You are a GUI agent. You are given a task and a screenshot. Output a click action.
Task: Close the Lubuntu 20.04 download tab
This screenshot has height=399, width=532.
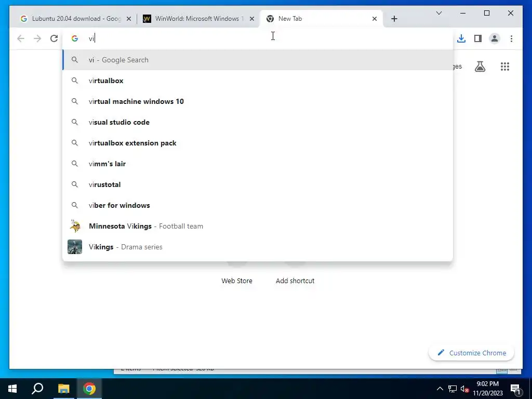(129, 19)
